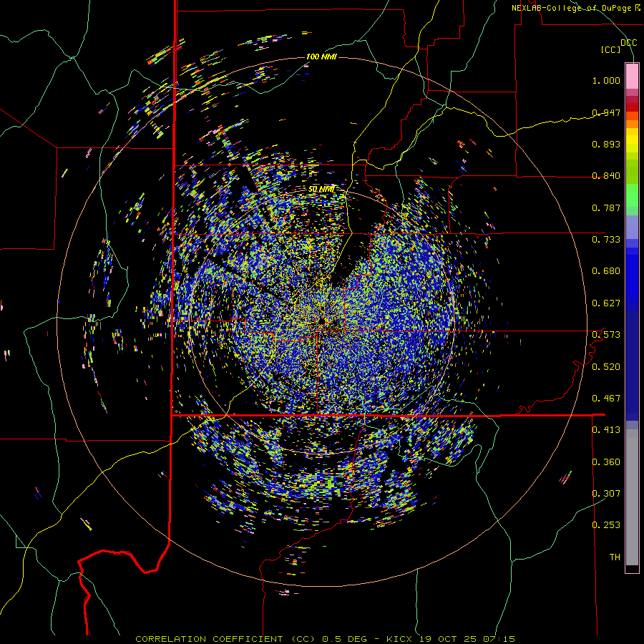Image resolution: width=644 pixels, height=644 pixels.
Task: Click the 0.520 scale value
Action: coord(606,367)
